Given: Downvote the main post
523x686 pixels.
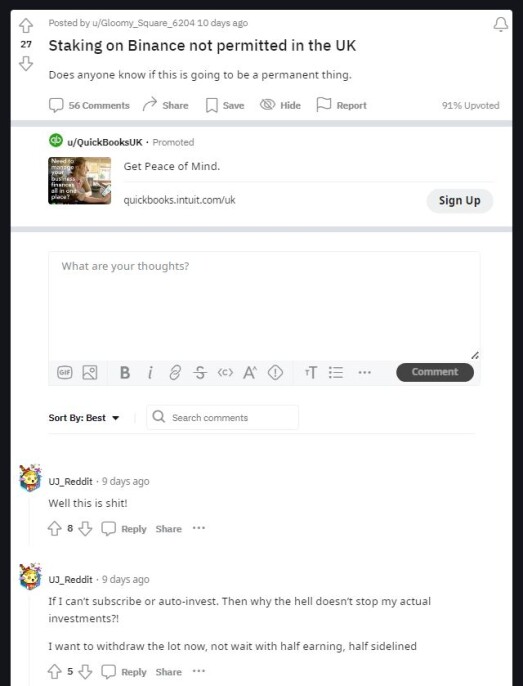Looking at the screenshot, I should pos(26,63).
